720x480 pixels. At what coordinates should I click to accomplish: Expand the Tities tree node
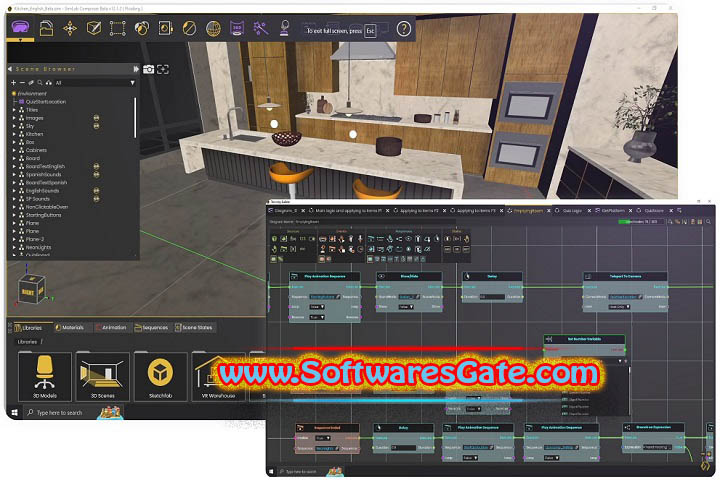point(14,110)
